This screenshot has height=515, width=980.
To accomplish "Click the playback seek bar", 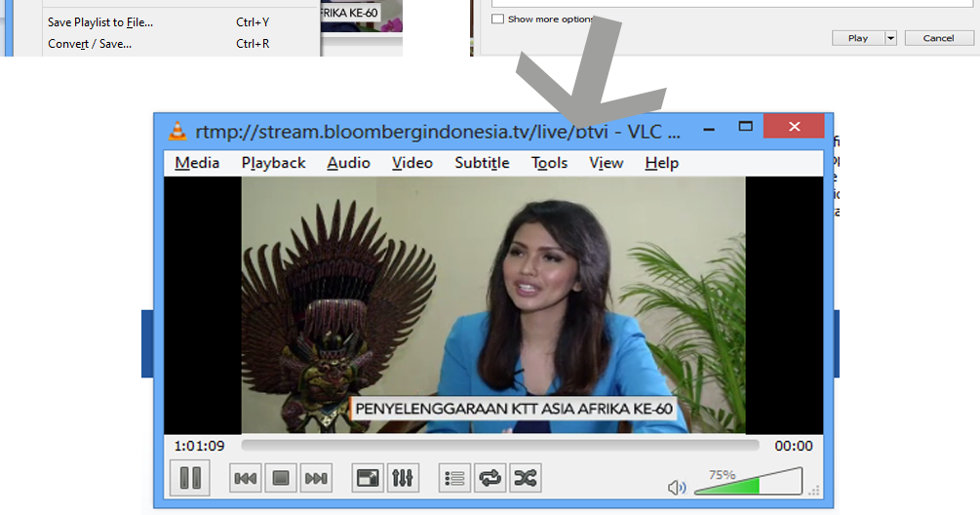I will click(x=500, y=446).
